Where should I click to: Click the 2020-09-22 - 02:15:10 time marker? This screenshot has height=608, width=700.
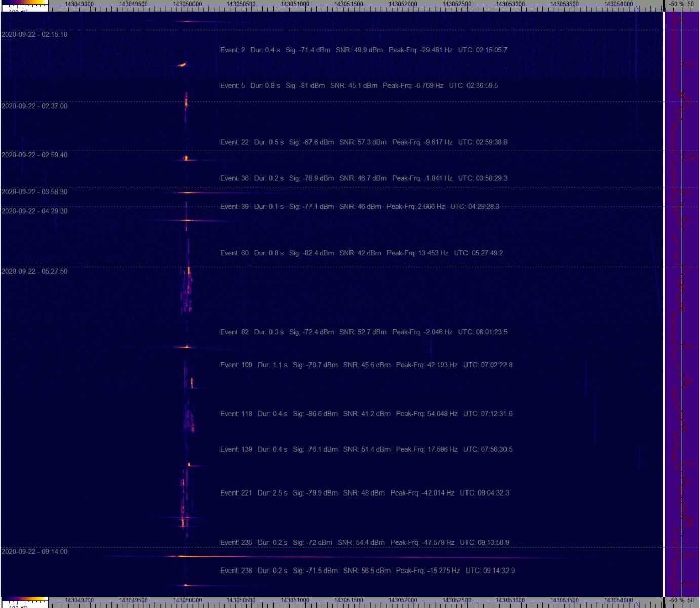click(x=34, y=34)
